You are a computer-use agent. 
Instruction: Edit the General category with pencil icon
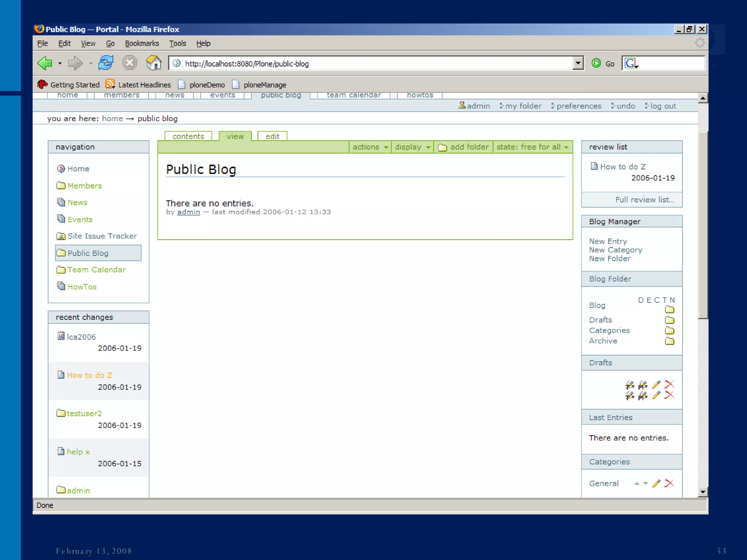pyautogui.click(x=656, y=483)
